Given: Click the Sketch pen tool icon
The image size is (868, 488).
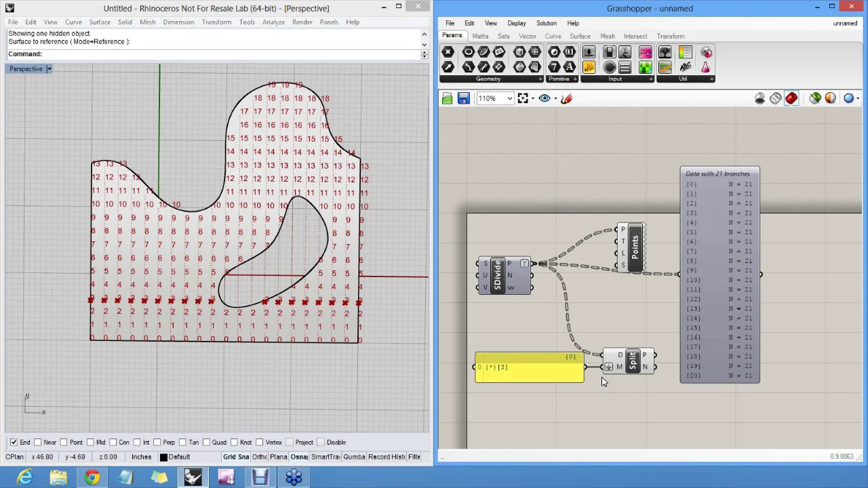Looking at the screenshot, I should pos(566,99).
